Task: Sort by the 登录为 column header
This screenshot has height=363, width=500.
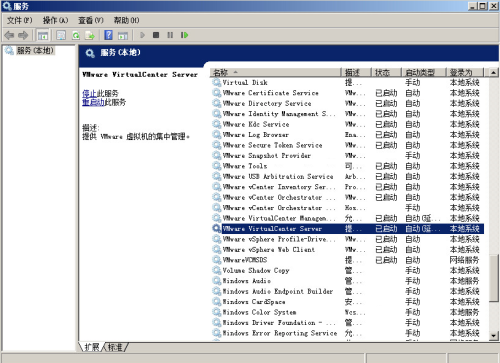Action: [465, 72]
